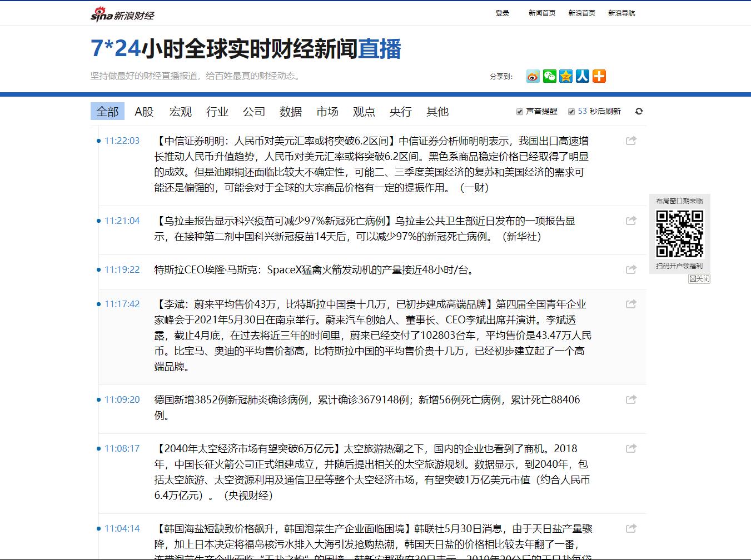Toggle the 声音提醒 sound alert checkbox
This screenshot has width=751, height=560.
point(520,112)
